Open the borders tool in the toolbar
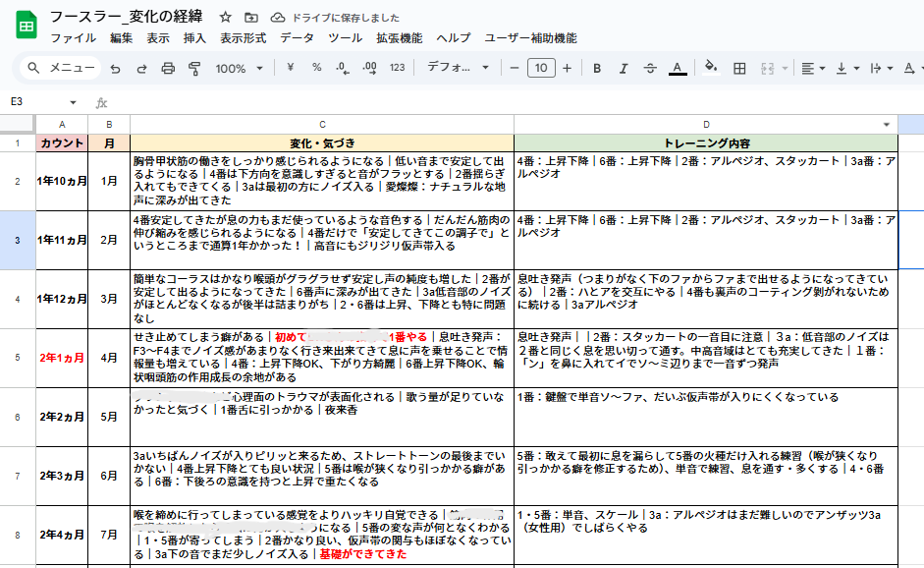924x568 pixels. [740, 68]
